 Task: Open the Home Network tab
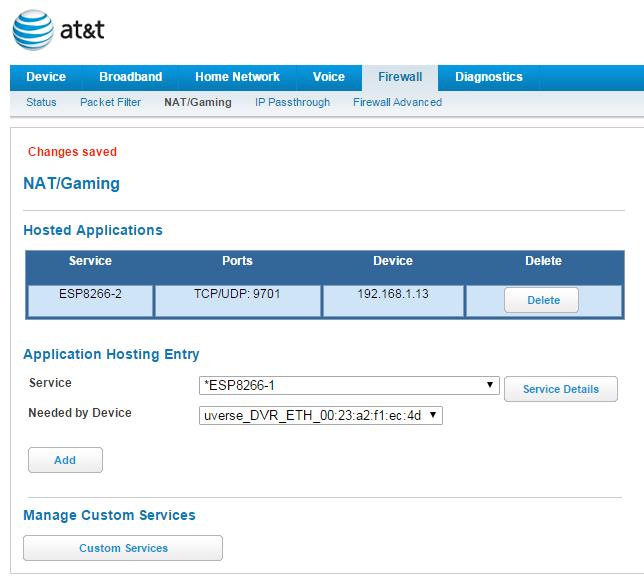coord(237,77)
